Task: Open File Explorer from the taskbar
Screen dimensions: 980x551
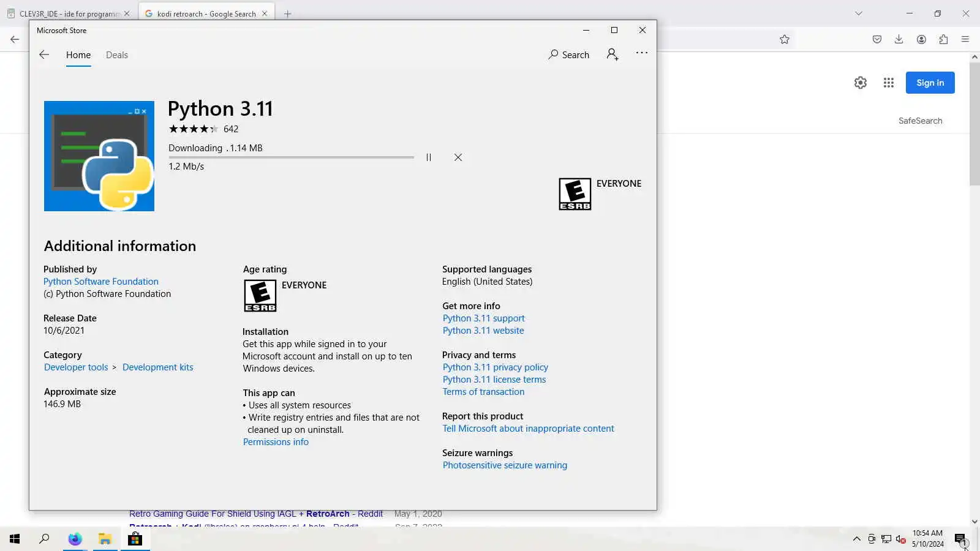Action: pyautogui.click(x=105, y=539)
